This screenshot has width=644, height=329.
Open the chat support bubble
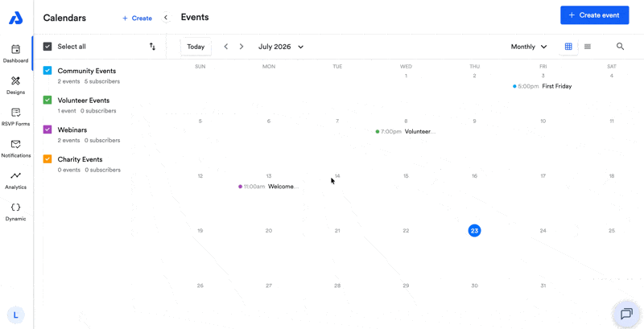(626, 315)
